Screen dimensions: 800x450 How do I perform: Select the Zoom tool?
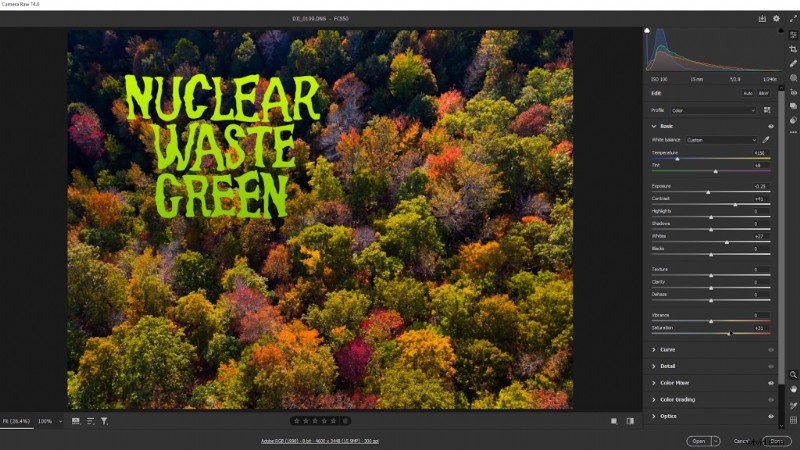[x=793, y=374]
